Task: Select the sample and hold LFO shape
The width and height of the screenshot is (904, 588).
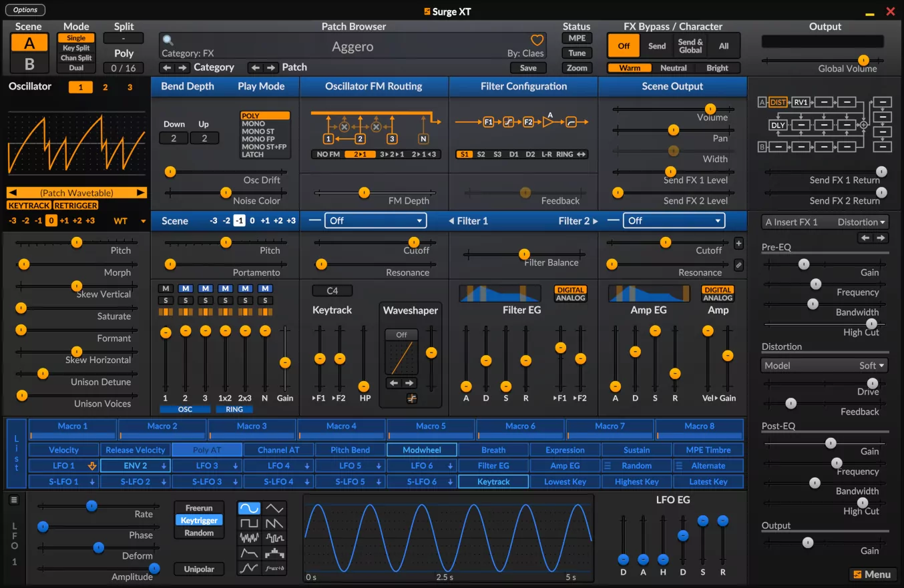Action: tap(274, 538)
